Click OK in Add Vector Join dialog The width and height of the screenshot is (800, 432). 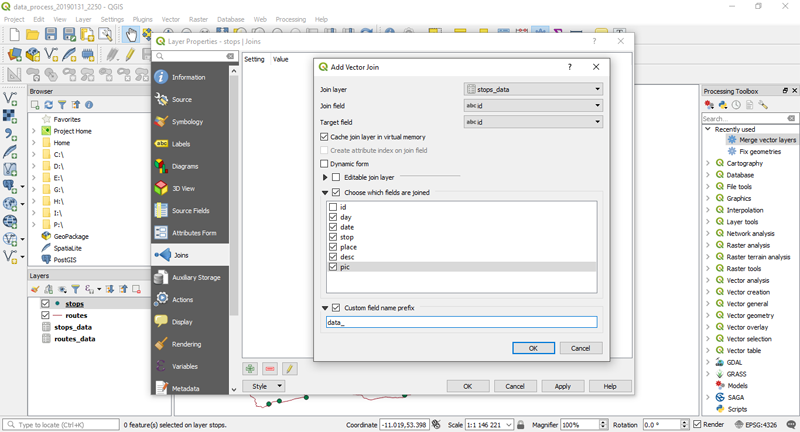(533, 348)
